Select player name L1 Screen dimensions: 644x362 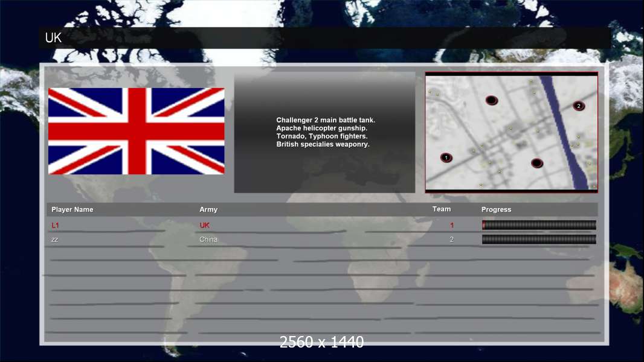point(56,226)
